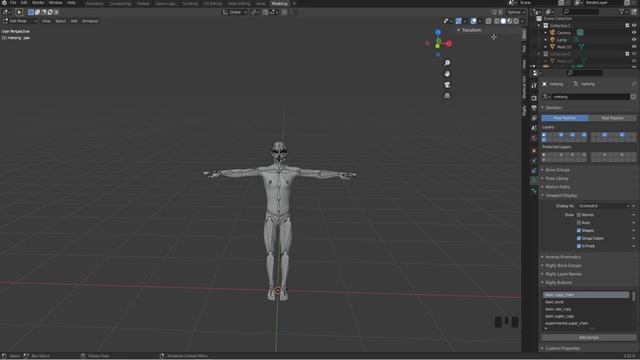The image size is (640, 360).
Task: Expand the Bone Groups panel
Action: pos(557,170)
